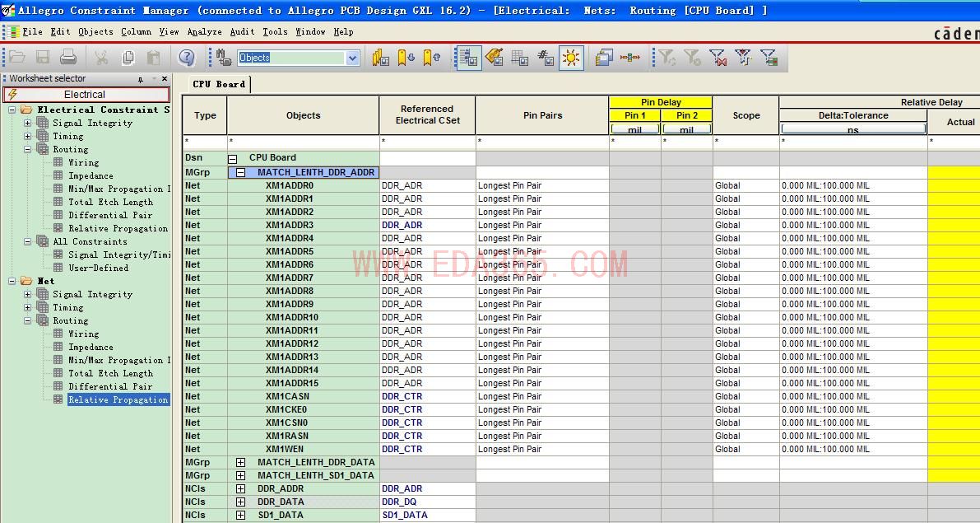The height and width of the screenshot is (523, 980).
Task: Open Help with the question mark icon
Action: (x=186, y=58)
